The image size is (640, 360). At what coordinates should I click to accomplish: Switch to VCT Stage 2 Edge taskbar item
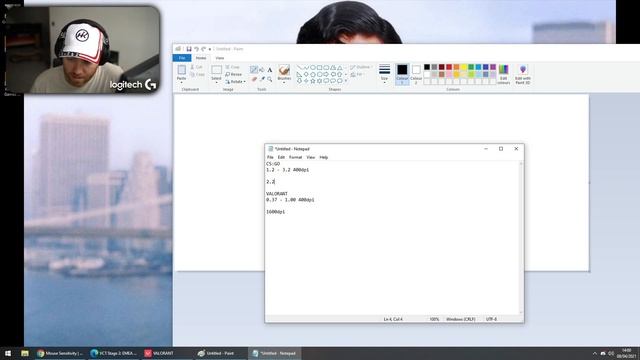coord(113,353)
